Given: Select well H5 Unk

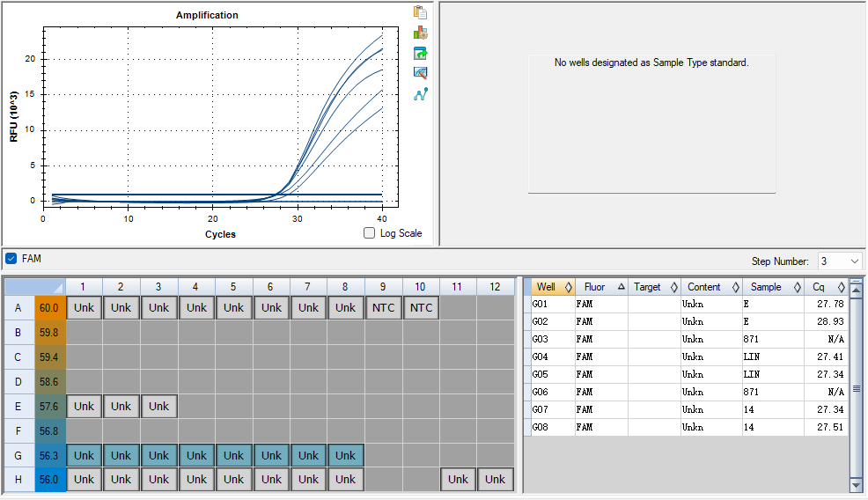Looking at the screenshot, I should tap(233, 480).
